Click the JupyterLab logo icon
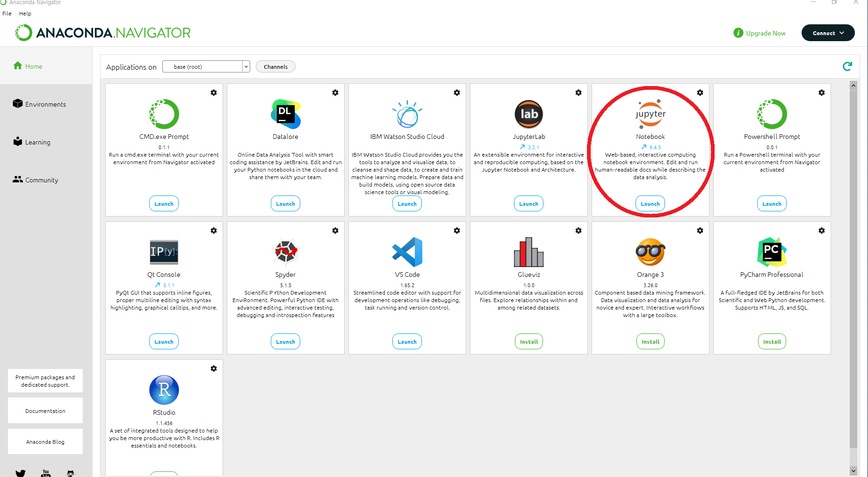The width and height of the screenshot is (868, 477). tap(529, 114)
